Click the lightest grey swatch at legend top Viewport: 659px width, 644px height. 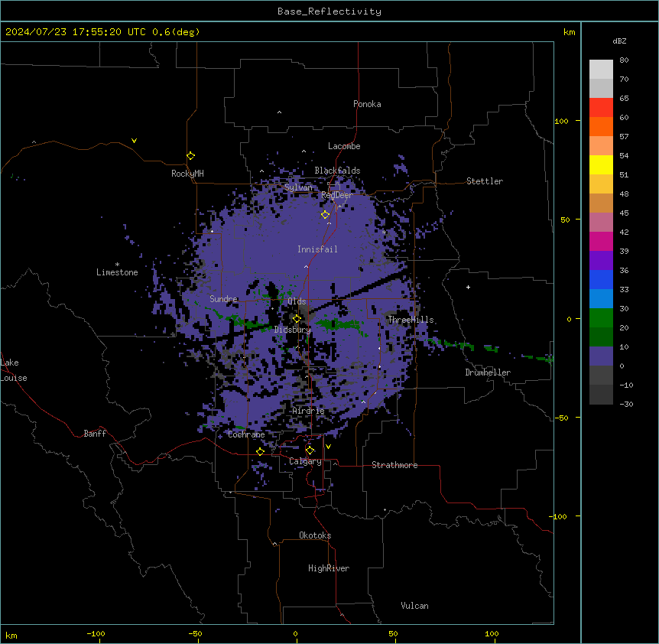601,69
